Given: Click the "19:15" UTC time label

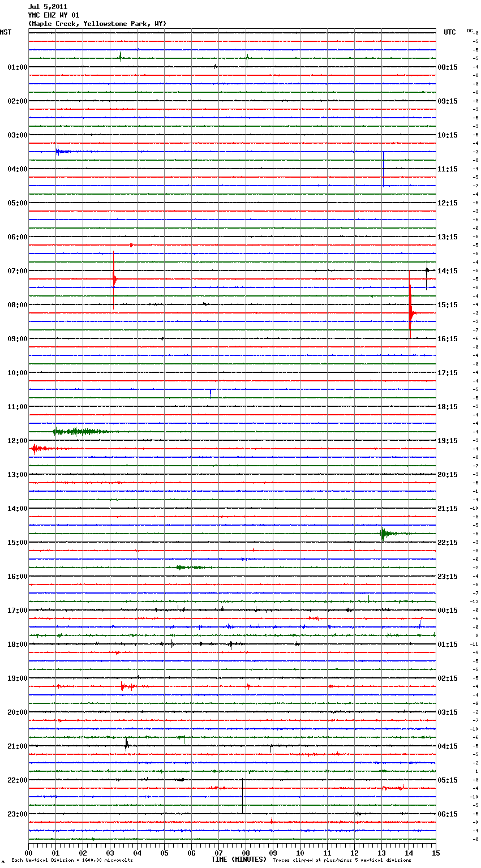Looking at the screenshot, I should pos(448,441).
